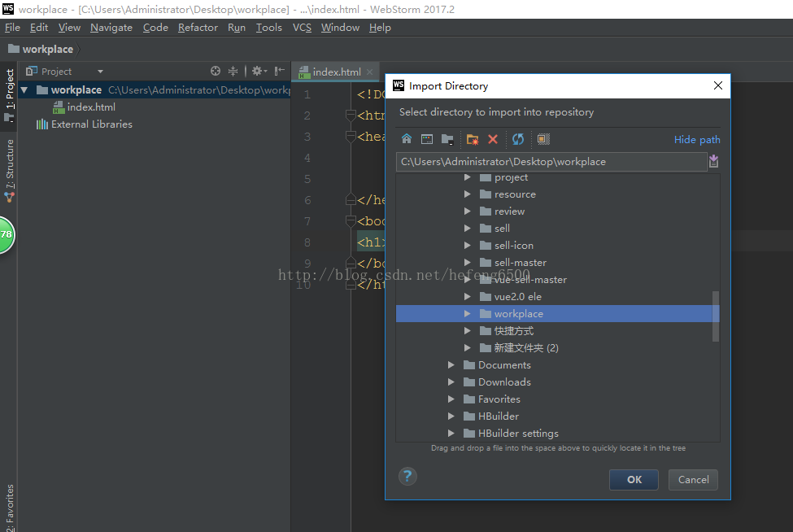Open the help question mark button
This screenshot has width=793, height=532.
pos(407,476)
